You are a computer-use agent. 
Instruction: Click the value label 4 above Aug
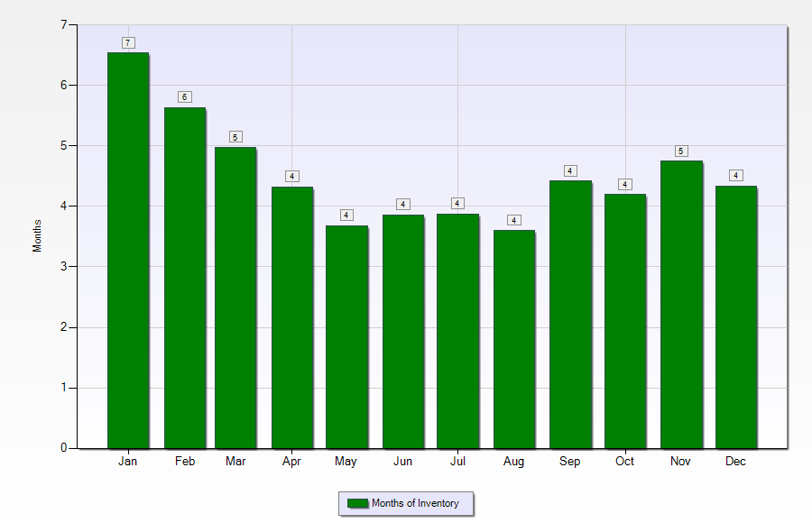(514, 220)
